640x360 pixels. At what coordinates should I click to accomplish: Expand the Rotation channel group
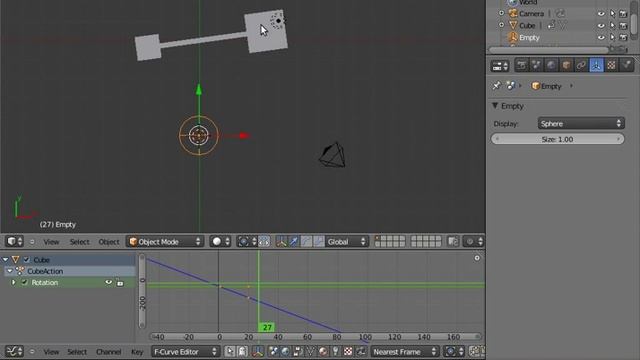[13, 282]
